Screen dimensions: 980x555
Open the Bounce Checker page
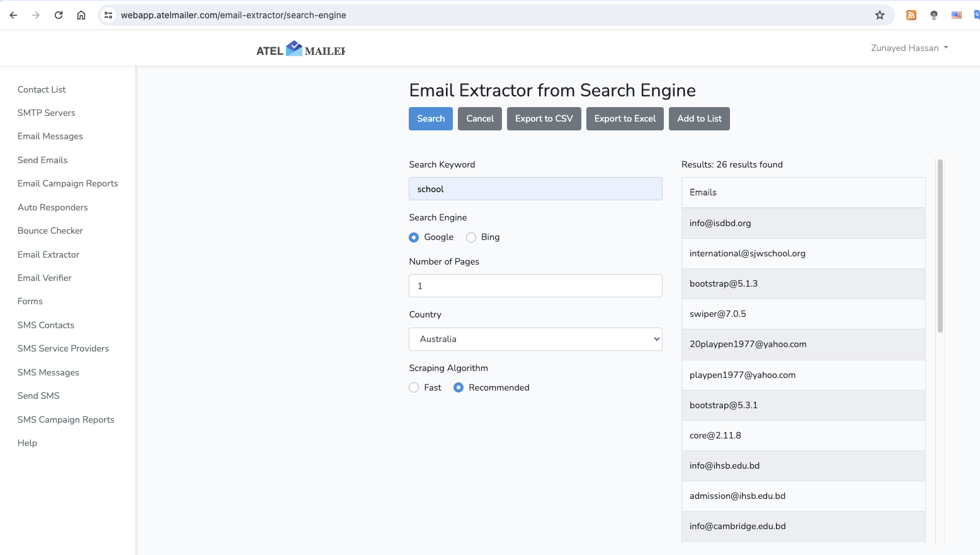50,231
